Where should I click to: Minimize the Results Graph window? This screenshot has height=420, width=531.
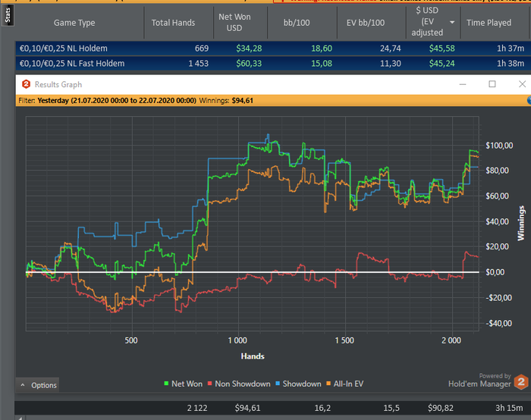point(463,84)
